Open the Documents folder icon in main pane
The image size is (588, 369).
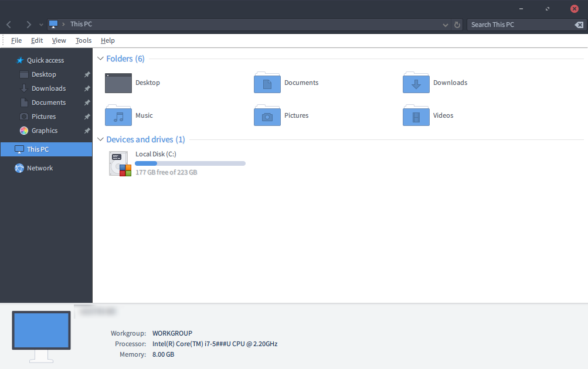coord(267,83)
